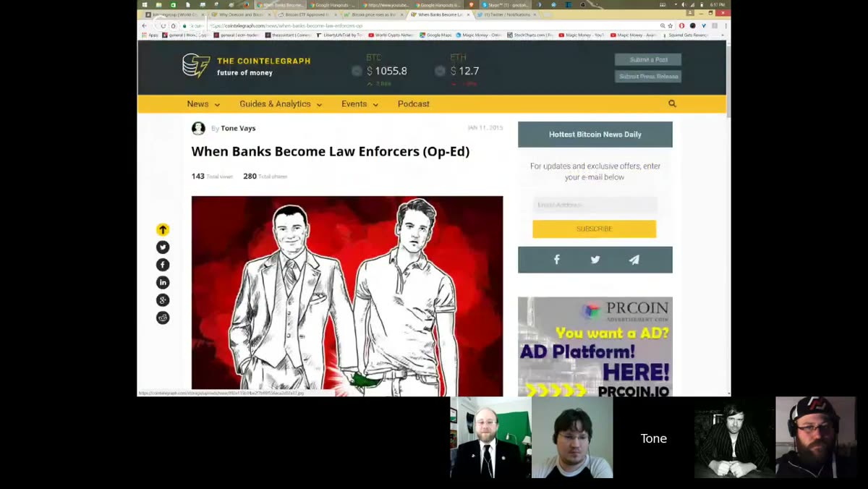Open Facebook page from the newsletter box
The width and height of the screenshot is (868, 489).
coord(556,260)
